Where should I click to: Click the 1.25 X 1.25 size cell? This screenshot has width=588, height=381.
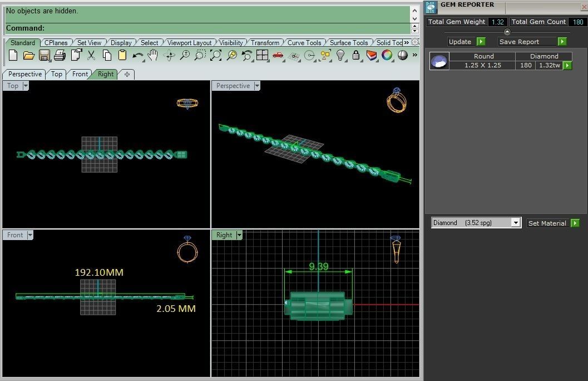pyautogui.click(x=483, y=65)
